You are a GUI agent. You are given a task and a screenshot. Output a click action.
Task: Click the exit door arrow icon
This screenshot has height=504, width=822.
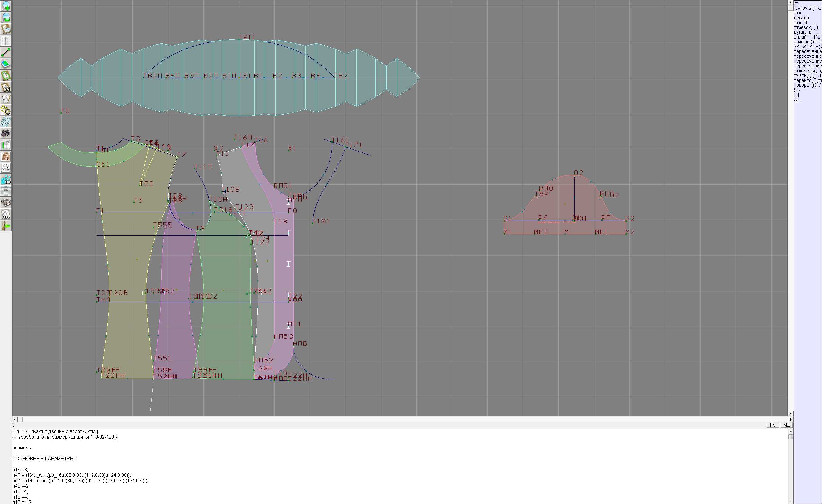tap(6, 226)
